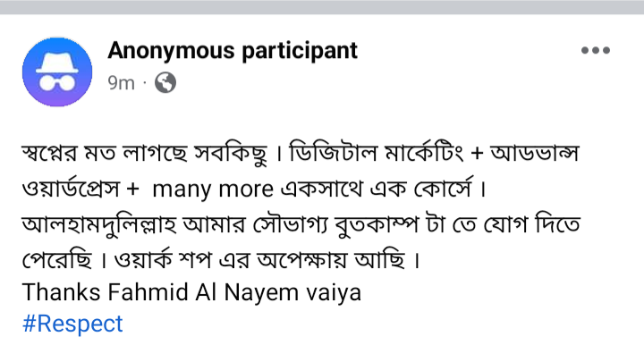Image resolution: width=644 pixels, height=345 pixels.
Task: Open the Anonymous participant profile name
Action: point(233,51)
